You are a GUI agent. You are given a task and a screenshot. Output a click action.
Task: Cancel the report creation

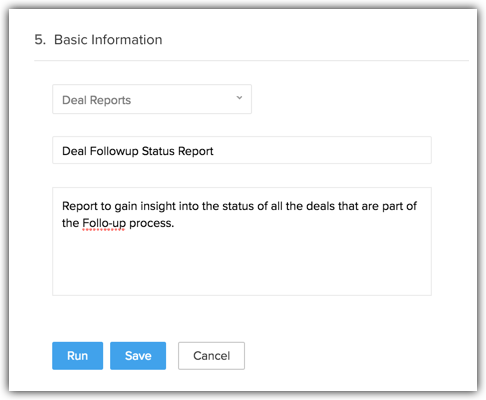211,356
